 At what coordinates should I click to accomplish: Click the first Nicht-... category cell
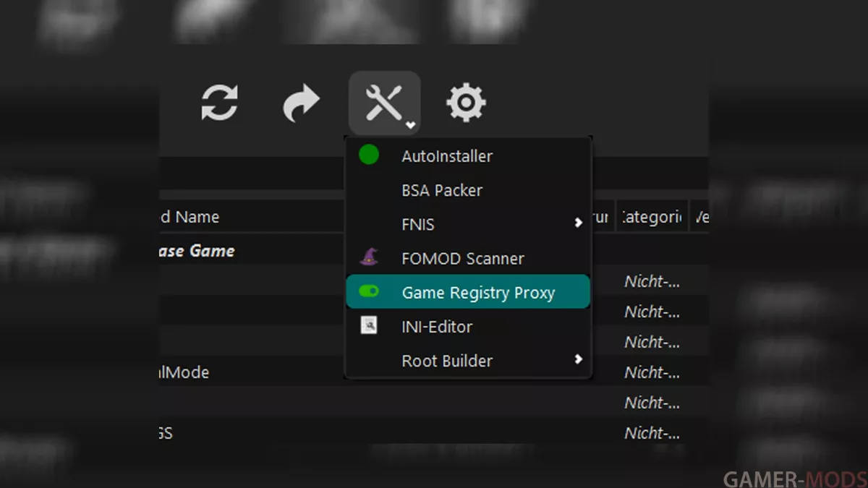[652, 282]
